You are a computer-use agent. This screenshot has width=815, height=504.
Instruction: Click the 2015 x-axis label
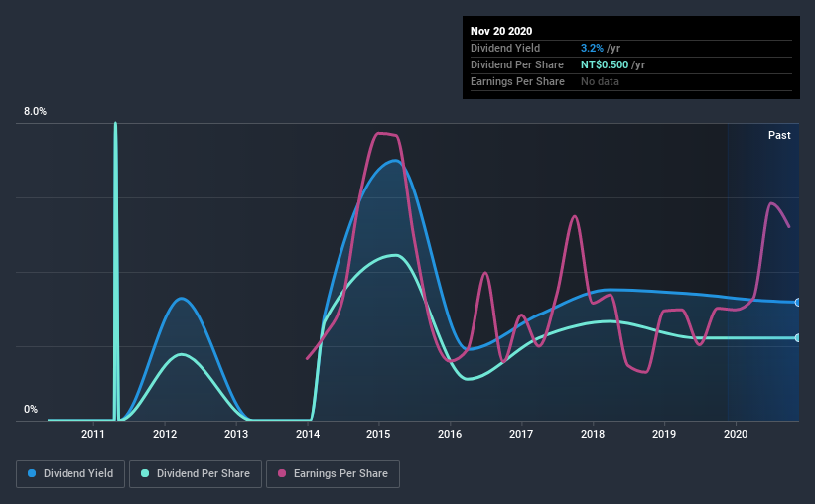[x=378, y=434]
